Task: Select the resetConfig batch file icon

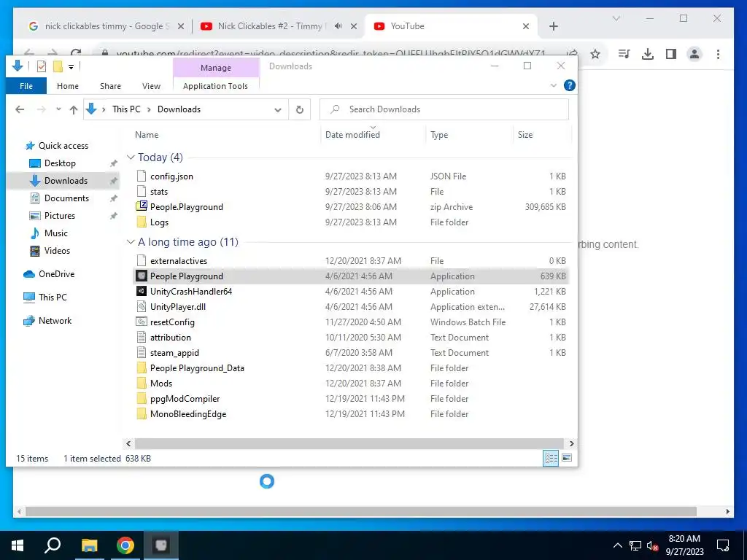Action: point(141,322)
